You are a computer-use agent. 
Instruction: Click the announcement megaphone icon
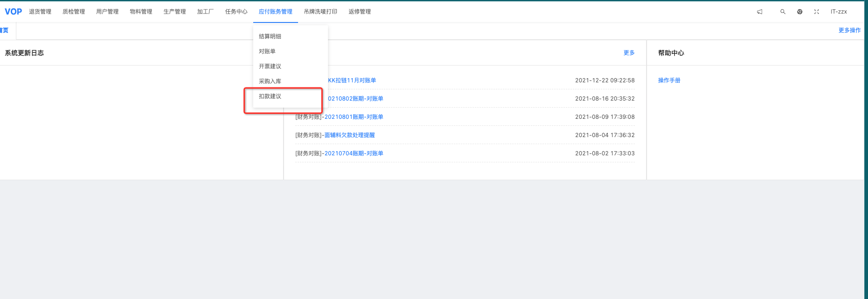click(760, 12)
